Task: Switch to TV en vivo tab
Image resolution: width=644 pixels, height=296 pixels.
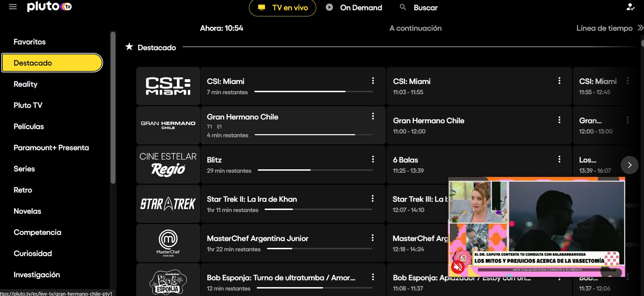Action: (282, 8)
